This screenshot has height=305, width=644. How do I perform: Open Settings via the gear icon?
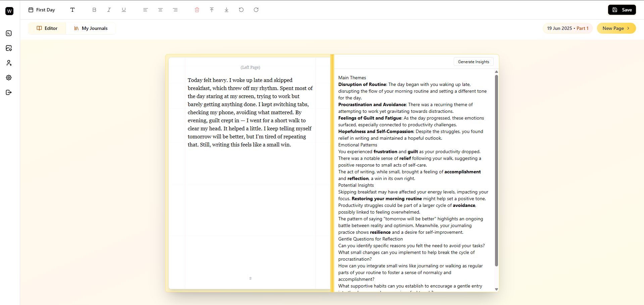click(9, 78)
